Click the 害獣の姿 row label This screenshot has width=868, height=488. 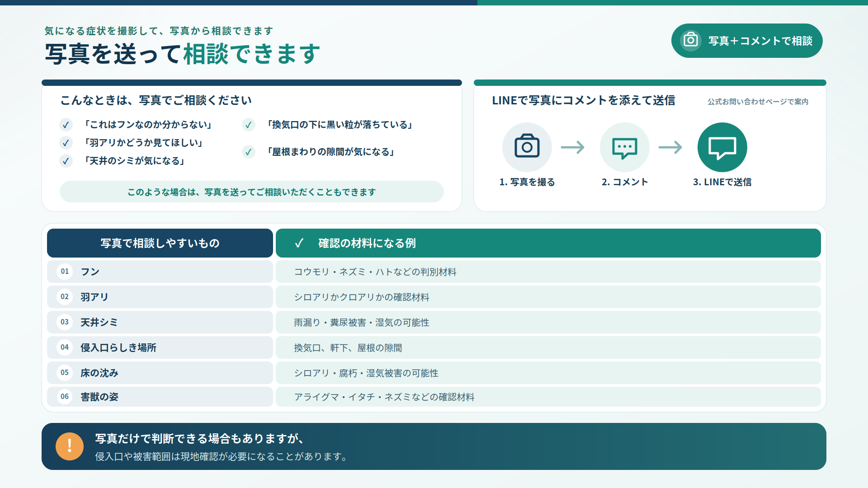pos(99,397)
